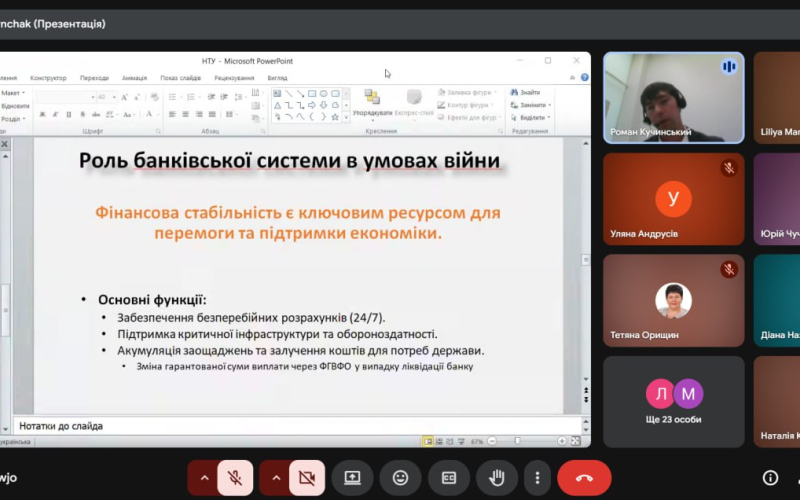Screen dimensions: 800x500
Task: Click the fit slide to window icon
Action: pos(577,441)
